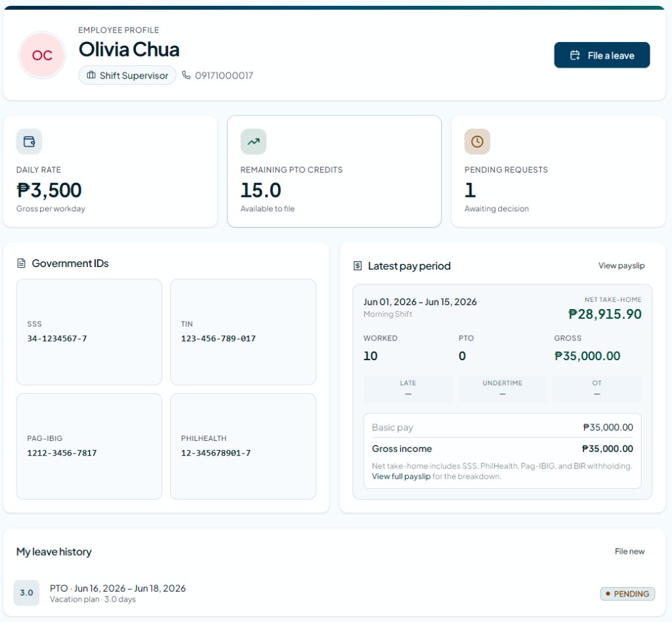The image size is (672, 622).
Task: Click the briefcase icon in Shift Supervisor badge
Action: [x=91, y=75]
